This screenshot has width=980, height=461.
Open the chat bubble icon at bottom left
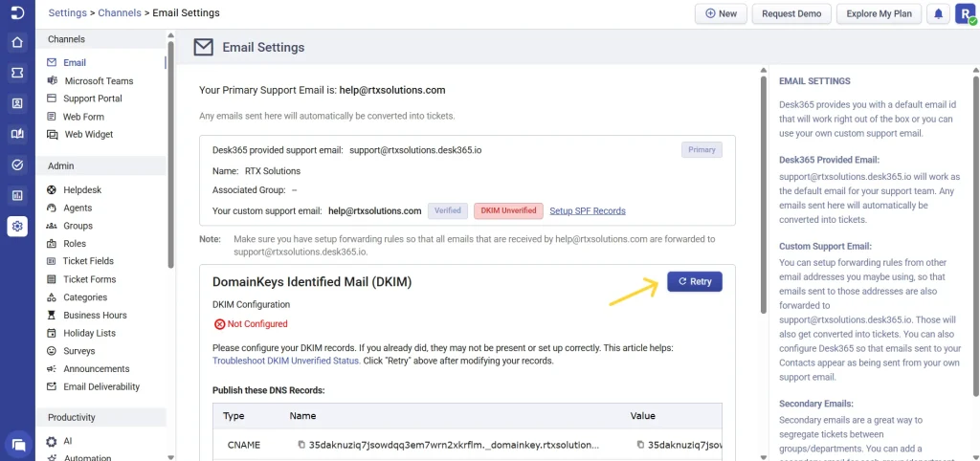point(18,445)
